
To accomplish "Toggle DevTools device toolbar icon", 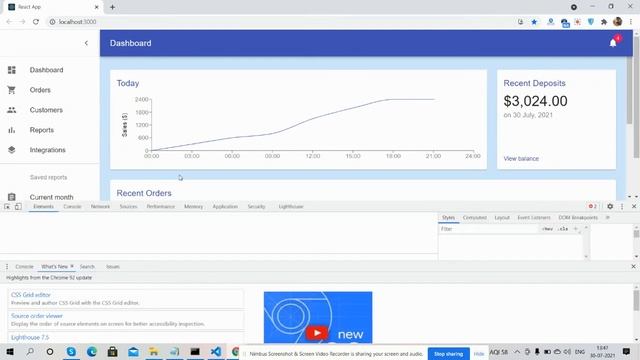I will pos(18,207).
